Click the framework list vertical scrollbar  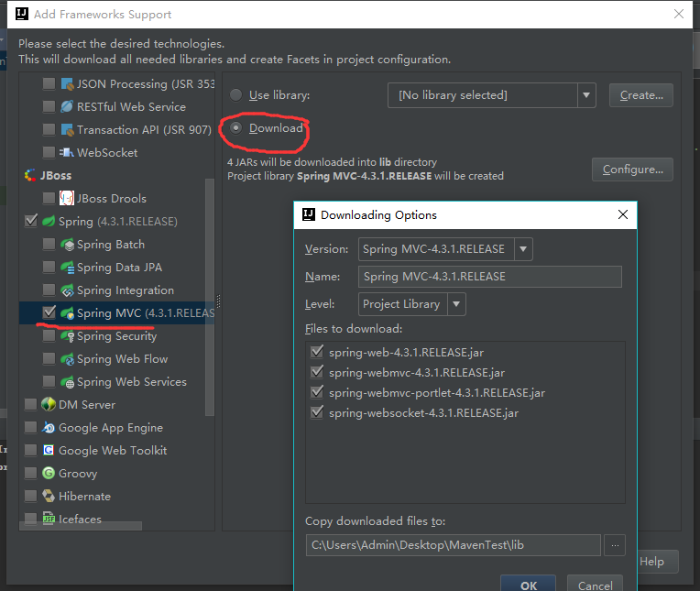(210, 297)
